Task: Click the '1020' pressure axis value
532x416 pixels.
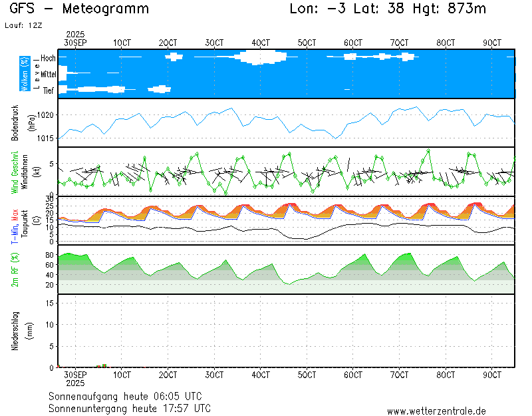Action: [45, 115]
